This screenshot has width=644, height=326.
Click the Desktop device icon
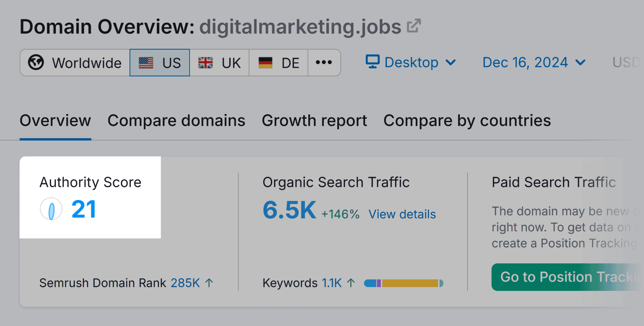click(x=373, y=62)
